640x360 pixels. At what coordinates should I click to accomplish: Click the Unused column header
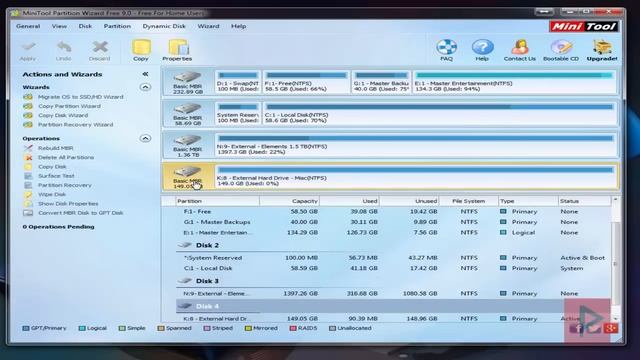tap(409, 201)
